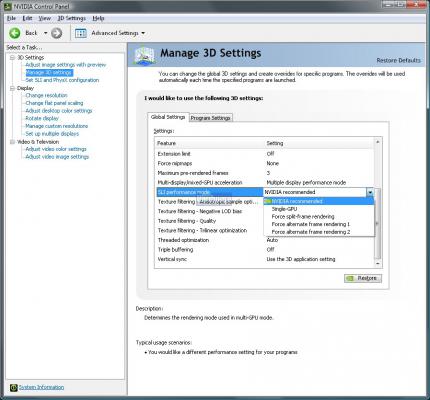430x400 pixels.
Task: Click the Restore Defaults link
Action: (398, 60)
